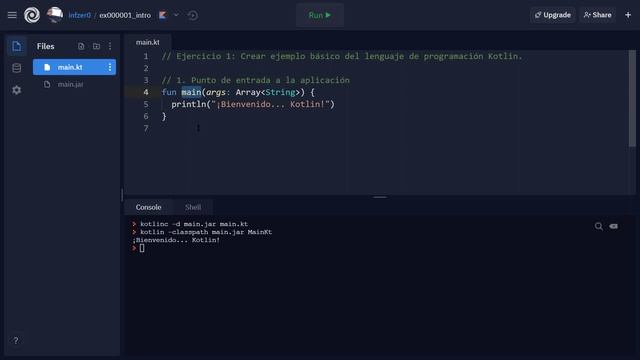
Task: Switch to main.kt editor tab
Action: tap(148, 42)
